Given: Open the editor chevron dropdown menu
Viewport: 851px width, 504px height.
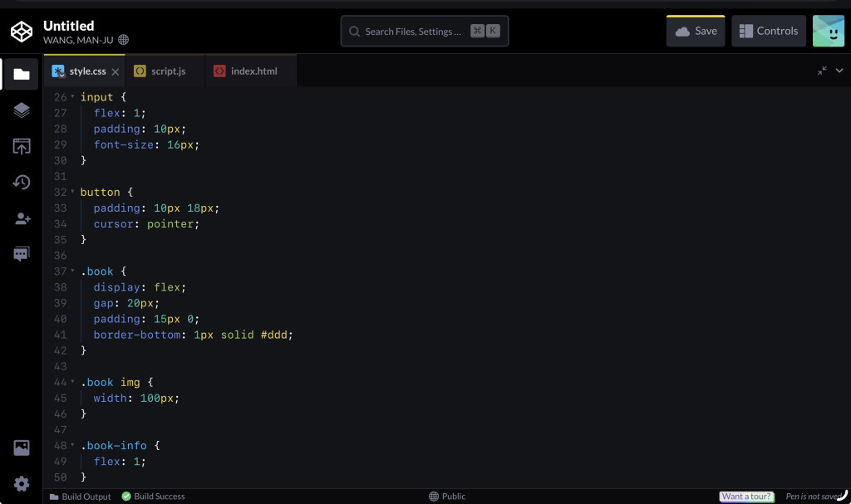Looking at the screenshot, I should (839, 71).
